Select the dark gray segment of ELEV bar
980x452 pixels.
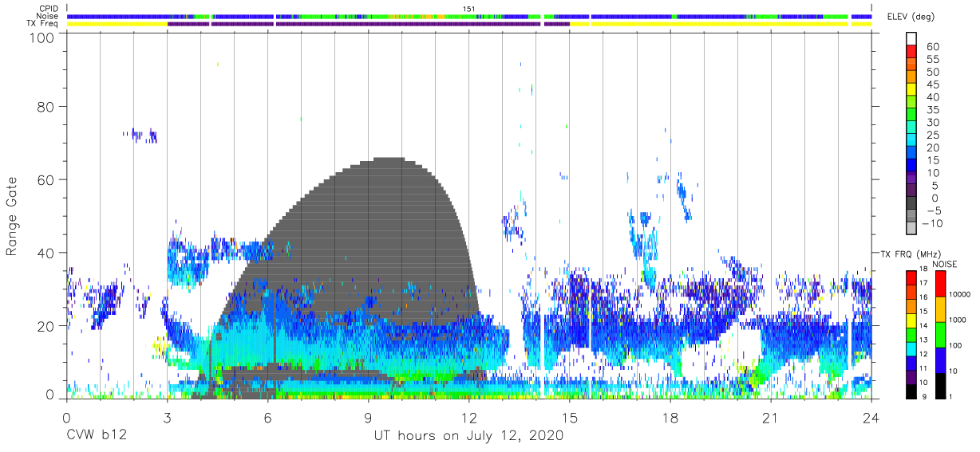tap(912, 202)
